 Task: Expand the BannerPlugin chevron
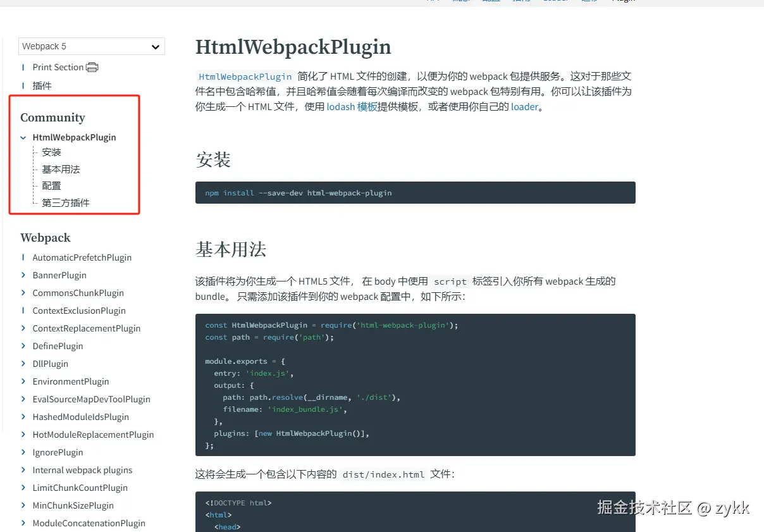click(x=23, y=275)
